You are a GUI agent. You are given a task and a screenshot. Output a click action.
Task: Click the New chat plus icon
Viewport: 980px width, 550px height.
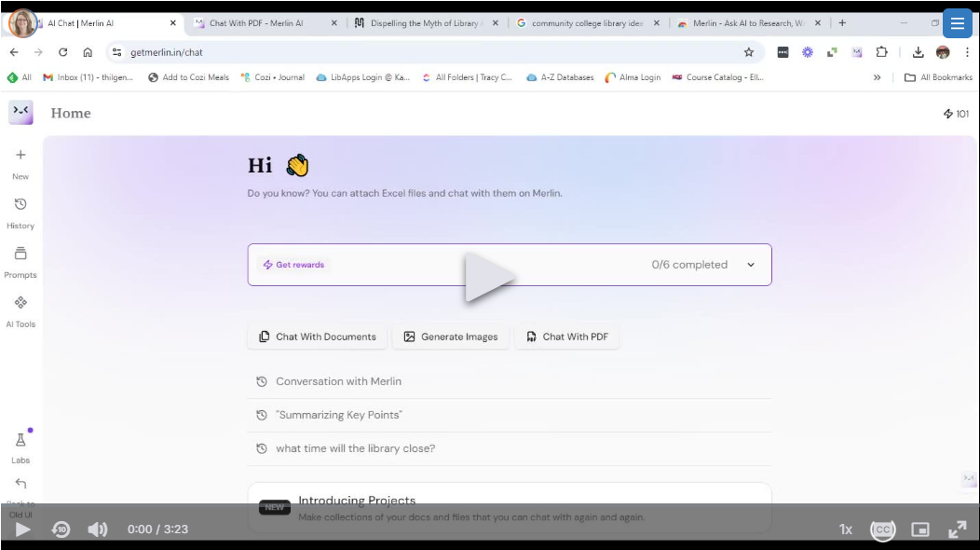point(20,156)
